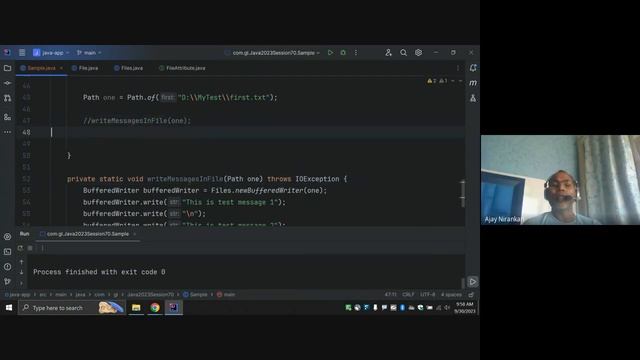The width and height of the screenshot is (640, 360).
Task: Click the Process finished with exit code 0 output
Action: [x=99, y=272]
